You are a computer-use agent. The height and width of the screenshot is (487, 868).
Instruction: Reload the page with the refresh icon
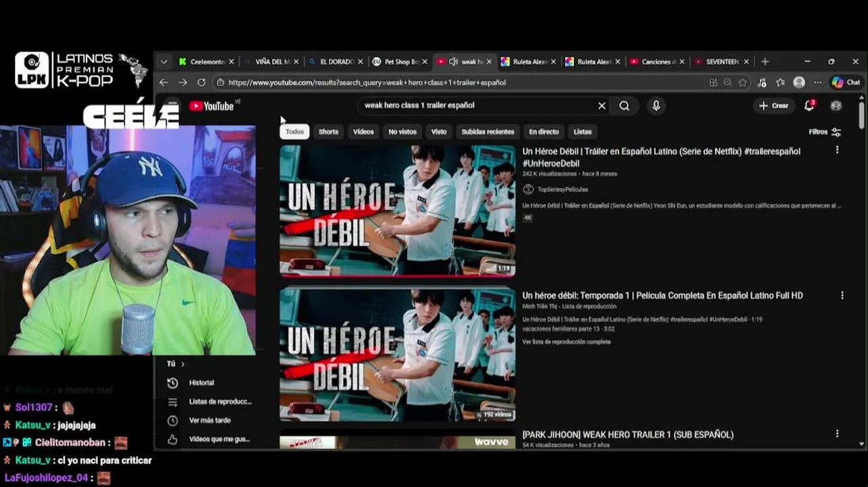[x=201, y=83]
